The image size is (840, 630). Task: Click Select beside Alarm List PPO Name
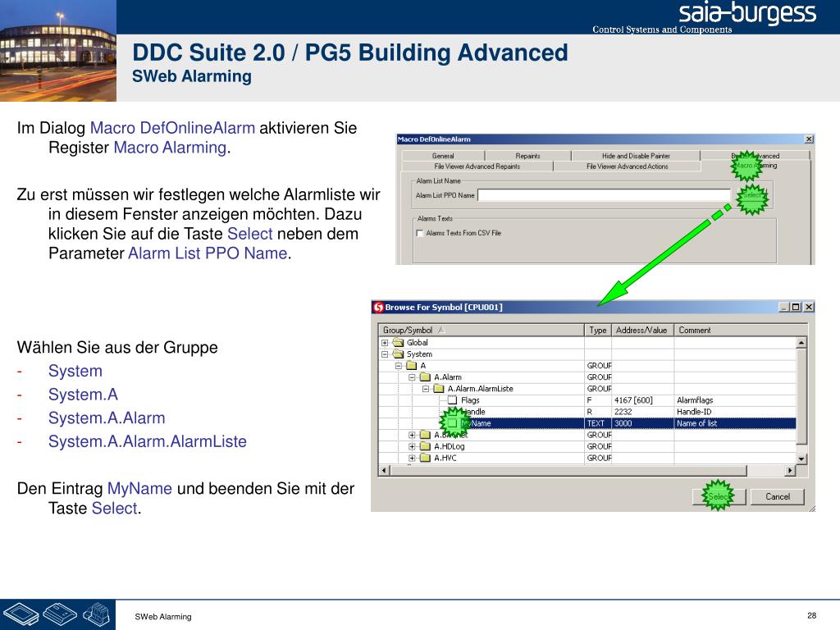click(752, 195)
